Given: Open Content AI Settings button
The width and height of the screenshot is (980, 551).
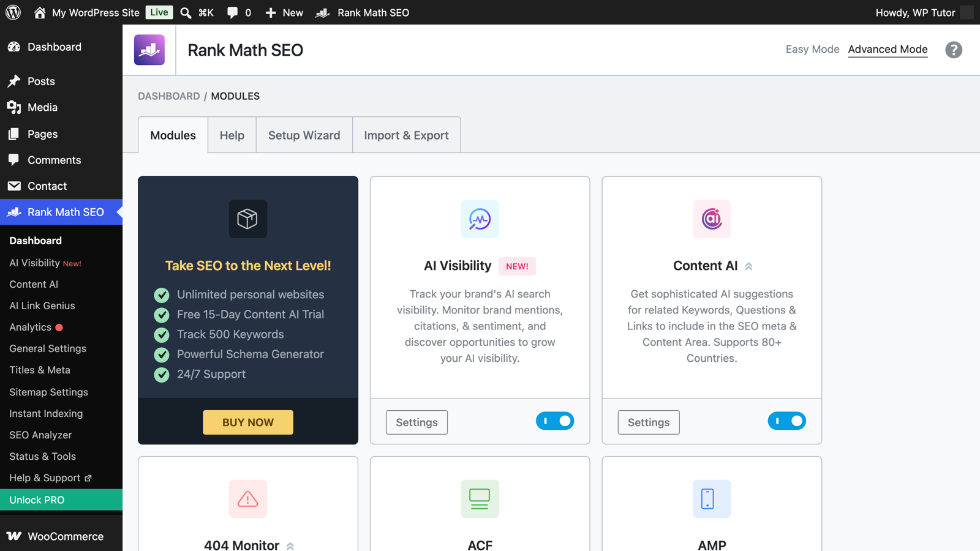Looking at the screenshot, I should [649, 422].
